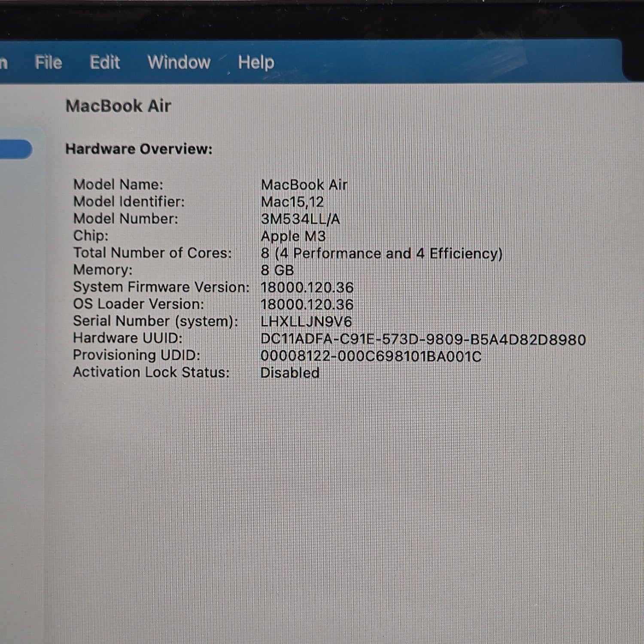Select the Model Name value MacBook Air
644x644 pixels.
(304, 185)
